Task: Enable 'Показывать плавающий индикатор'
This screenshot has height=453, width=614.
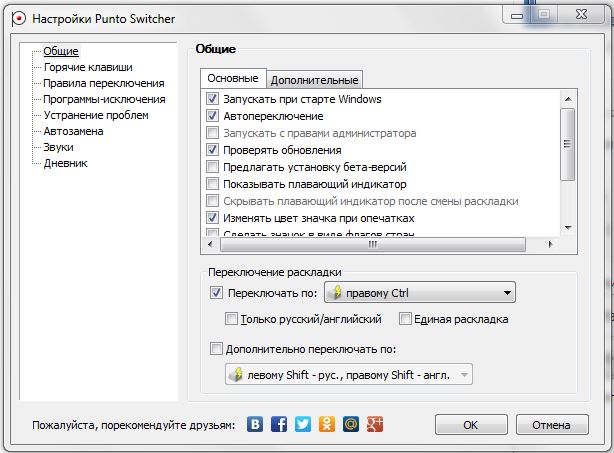Action: pos(212,184)
